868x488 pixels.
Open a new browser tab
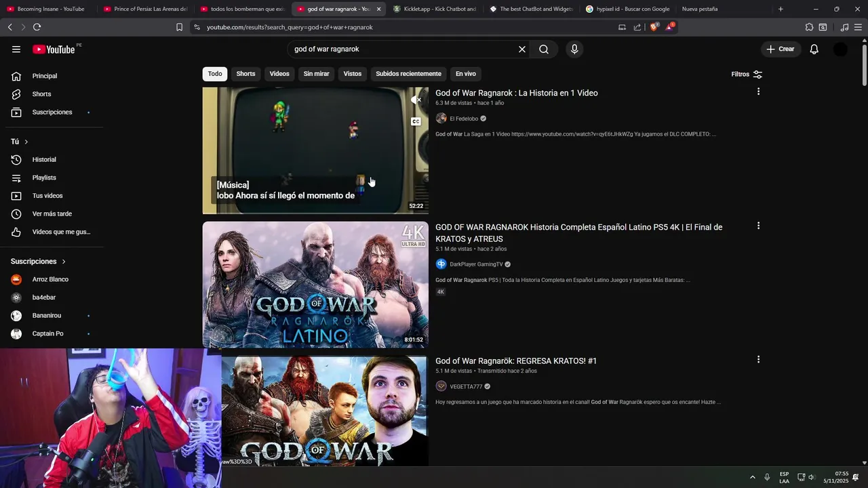coord(781,9)
